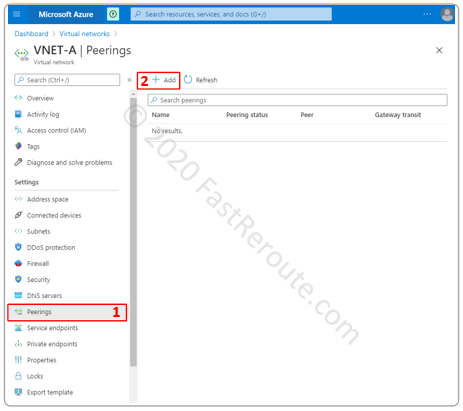Open Security settings
The height and width of the screenshot is (411, 463).
coord(38,280)
